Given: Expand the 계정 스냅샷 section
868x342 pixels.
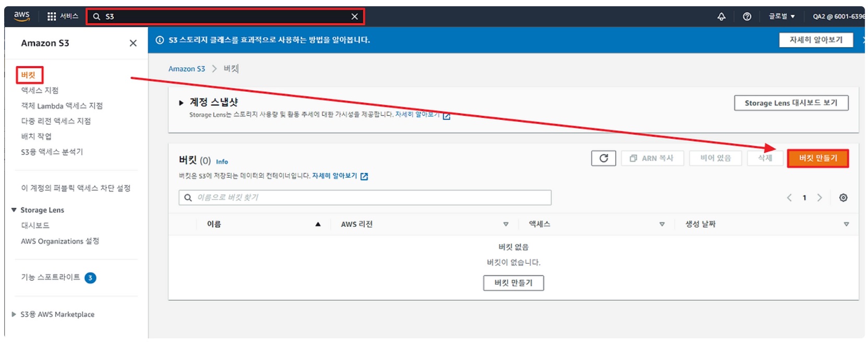Looking at the screenshot, I should point(181,103).
